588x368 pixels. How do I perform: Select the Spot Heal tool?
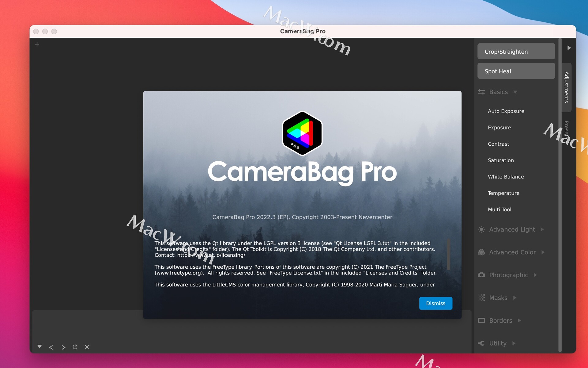[516, 71]
